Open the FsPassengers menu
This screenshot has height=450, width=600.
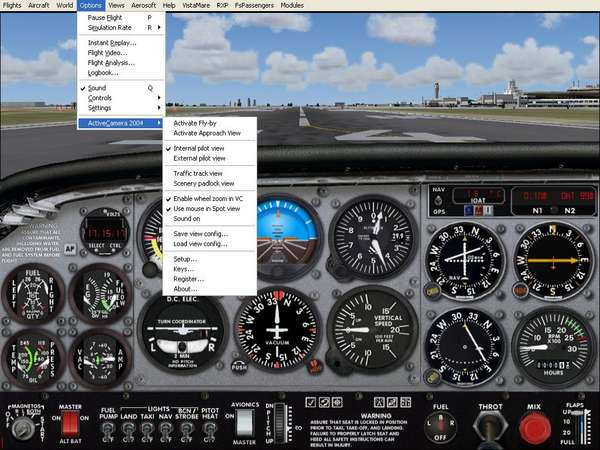254,5
